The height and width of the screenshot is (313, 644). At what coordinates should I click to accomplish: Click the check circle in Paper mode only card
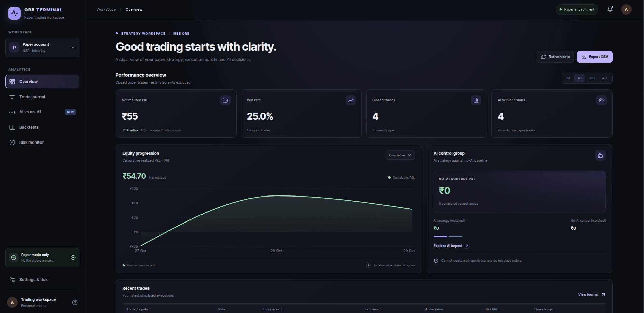point(73,258)
